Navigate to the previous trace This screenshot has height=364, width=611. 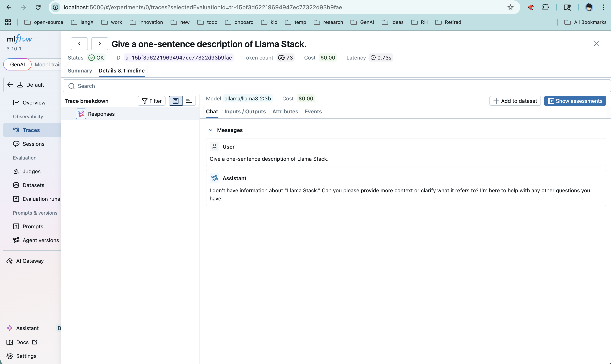click(x=79, y=43)
